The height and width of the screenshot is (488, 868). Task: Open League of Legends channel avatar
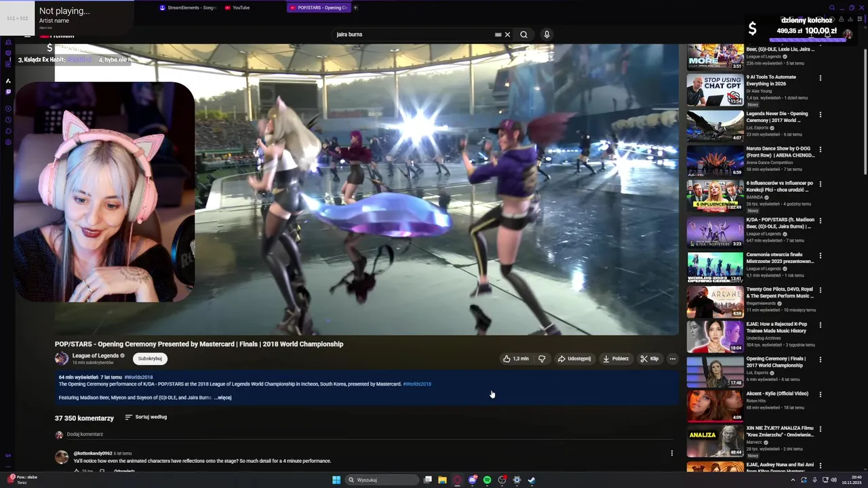(x=62, y=359)
